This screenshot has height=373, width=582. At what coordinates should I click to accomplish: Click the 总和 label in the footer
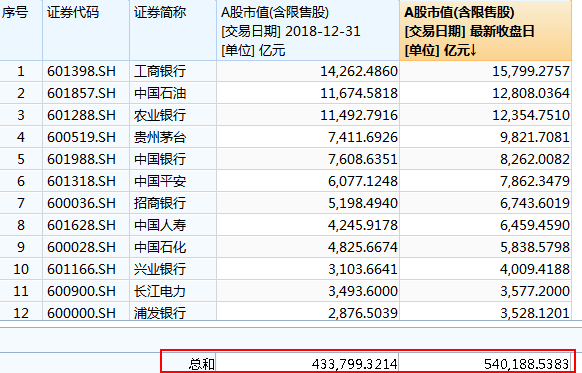click(202, 364)
